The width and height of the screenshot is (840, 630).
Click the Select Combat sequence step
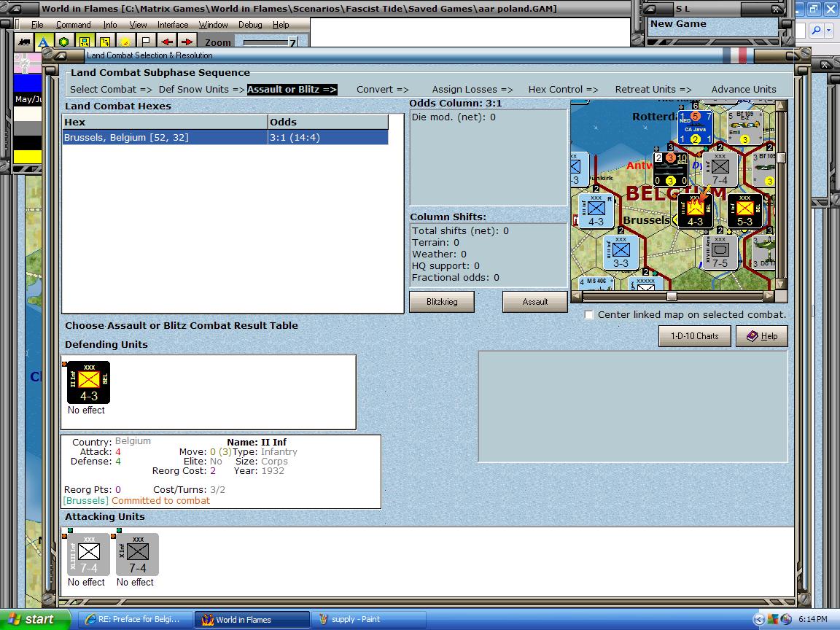111,90
